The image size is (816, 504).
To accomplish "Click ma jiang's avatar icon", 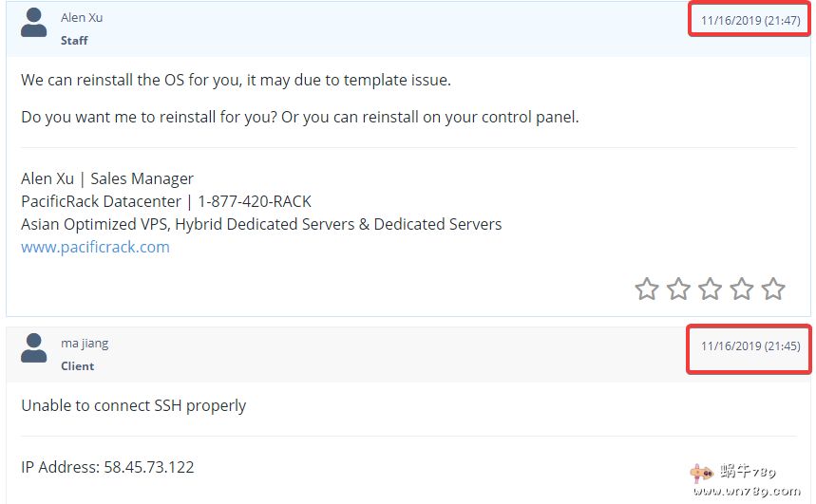I will (34, 348).
